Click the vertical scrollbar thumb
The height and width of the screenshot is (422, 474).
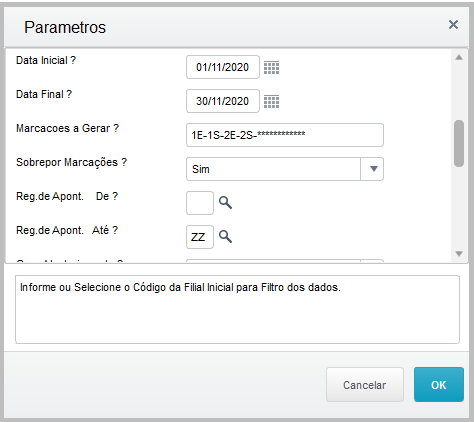coord(459,143)
